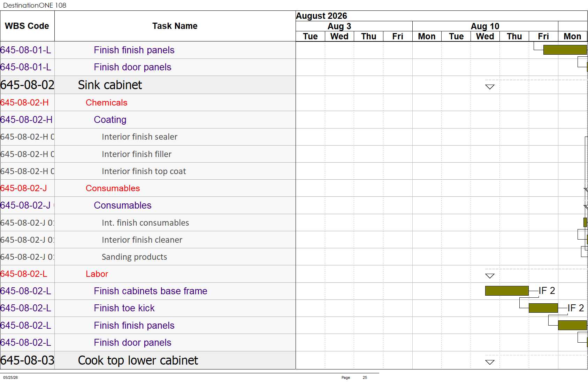Click the IF 2 label beside base frame bar
Viewport: 588px width, 382px height.
547,290
